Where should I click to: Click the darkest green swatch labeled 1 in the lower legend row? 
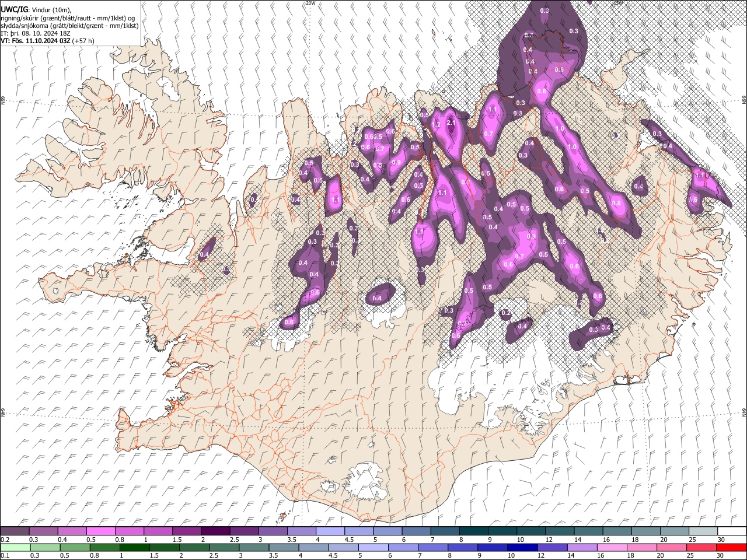tap(134, 548)
